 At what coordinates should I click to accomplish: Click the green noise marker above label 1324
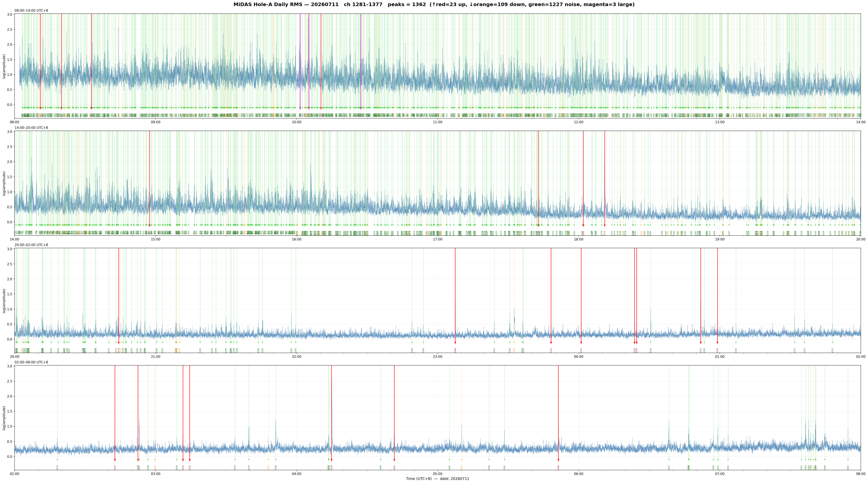coord(57,459)
